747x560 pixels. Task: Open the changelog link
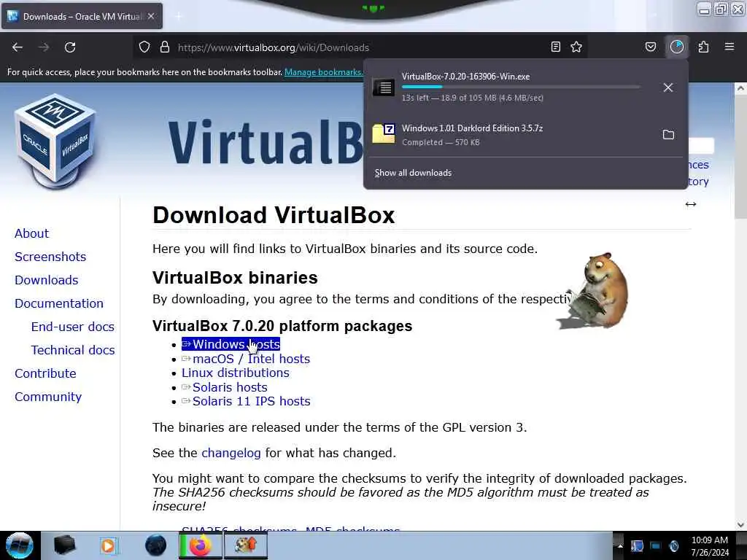(231, 453)
